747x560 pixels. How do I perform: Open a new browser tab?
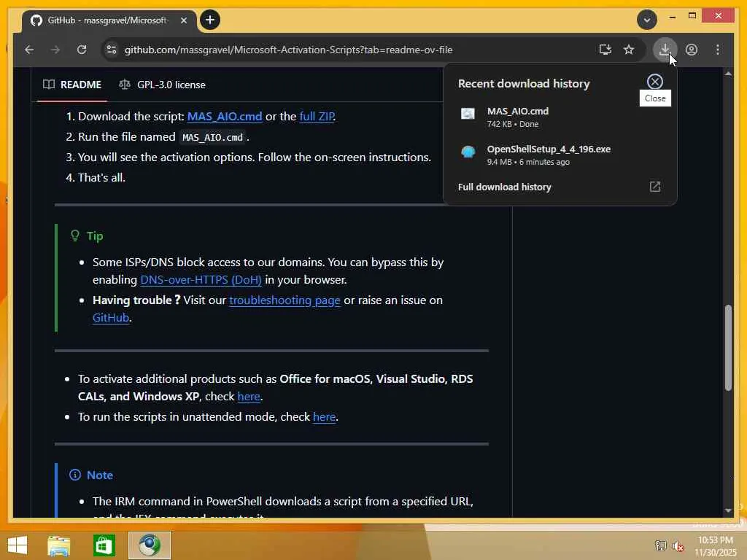click(209, 20)
